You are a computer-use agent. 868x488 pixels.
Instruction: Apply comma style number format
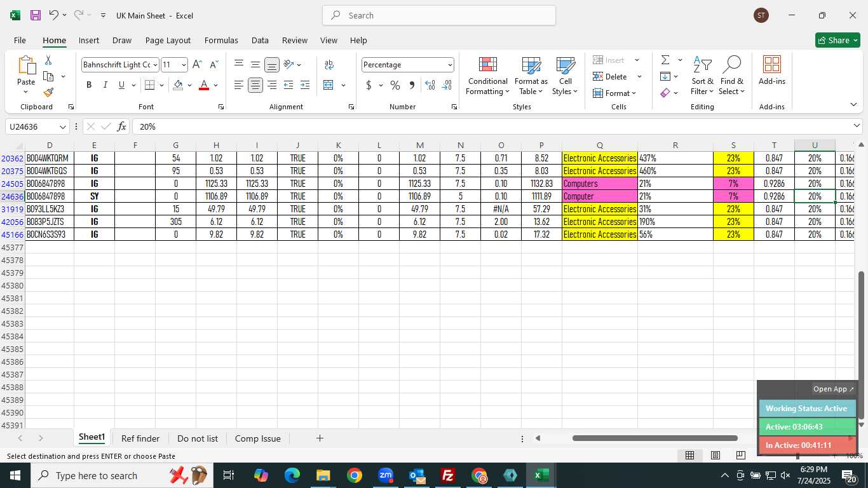pos(412,85)
